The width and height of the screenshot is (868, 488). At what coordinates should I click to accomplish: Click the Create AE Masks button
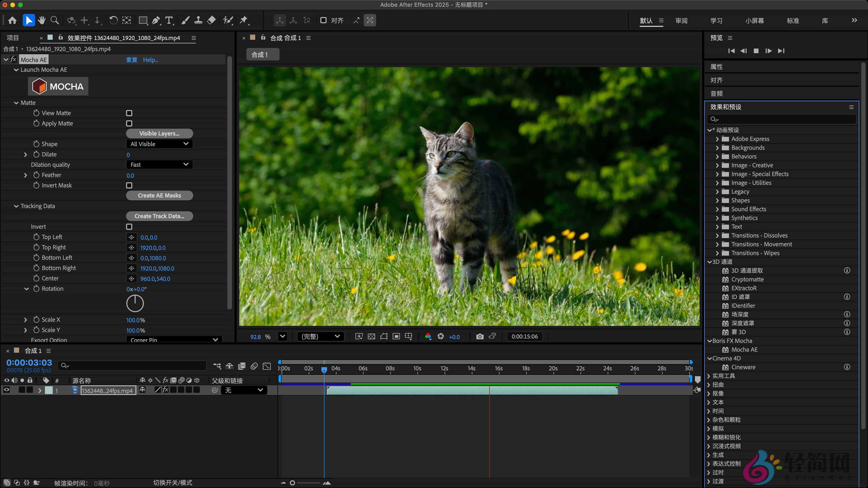pos(159,195)
